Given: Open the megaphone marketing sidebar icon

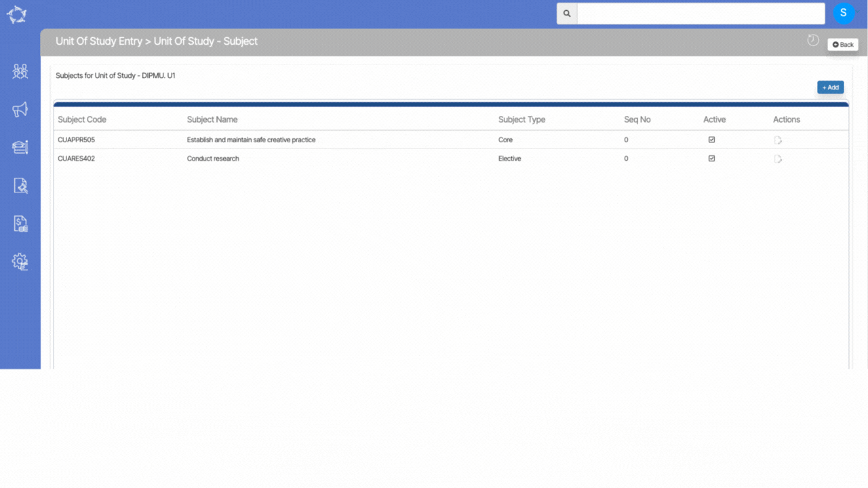Looking at the screenshot, I should pyautogui.click(x=20, y=109).
